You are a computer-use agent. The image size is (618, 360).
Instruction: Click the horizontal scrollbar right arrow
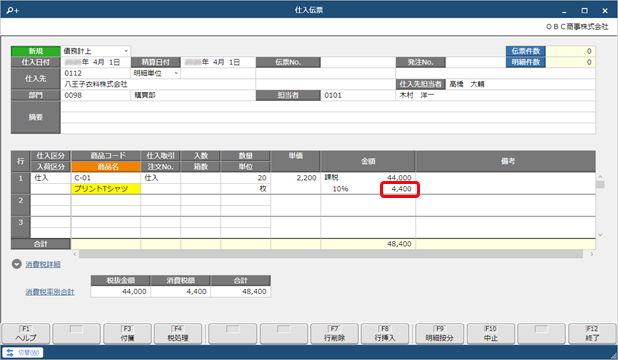(x=591, y=255)
